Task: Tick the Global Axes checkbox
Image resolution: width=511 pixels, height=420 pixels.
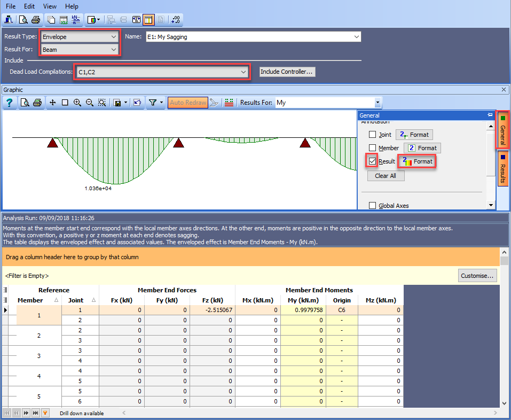Action: click(373, 205)
